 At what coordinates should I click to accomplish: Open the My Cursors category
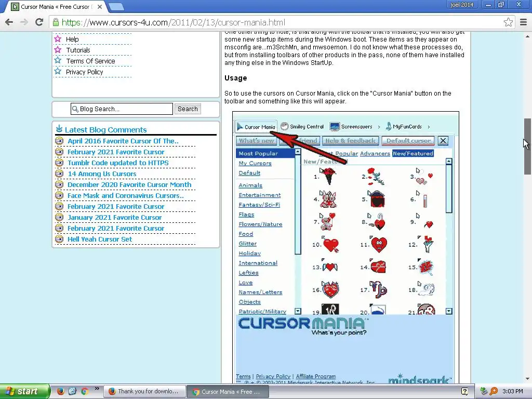(255, 163)
